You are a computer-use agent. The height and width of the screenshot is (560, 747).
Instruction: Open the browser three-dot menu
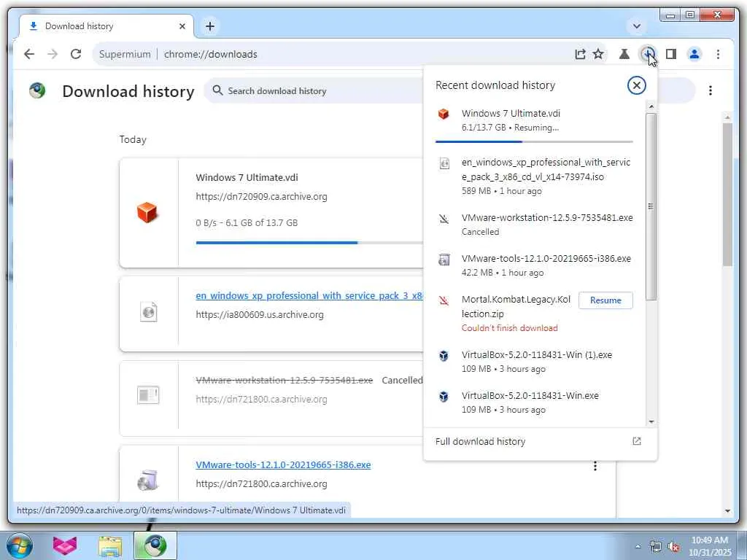718,54
